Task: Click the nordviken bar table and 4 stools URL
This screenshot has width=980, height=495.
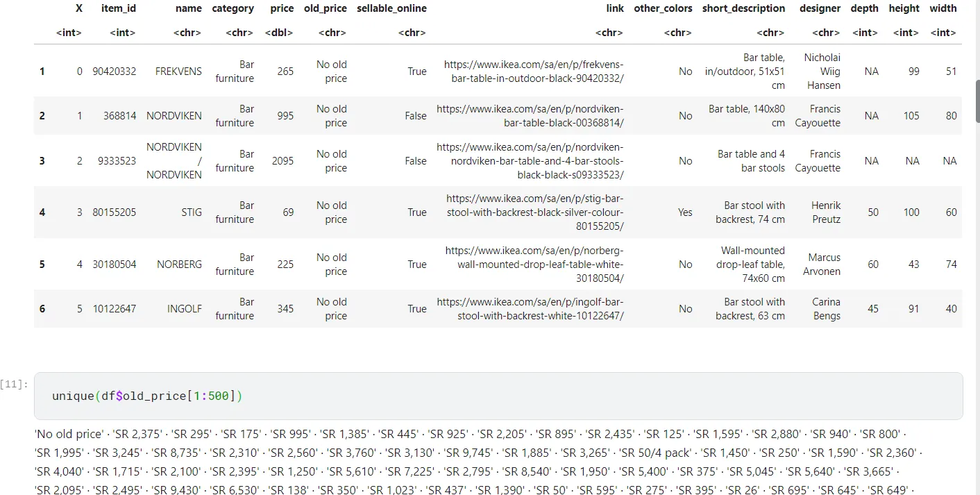Action: click(530, 161)
